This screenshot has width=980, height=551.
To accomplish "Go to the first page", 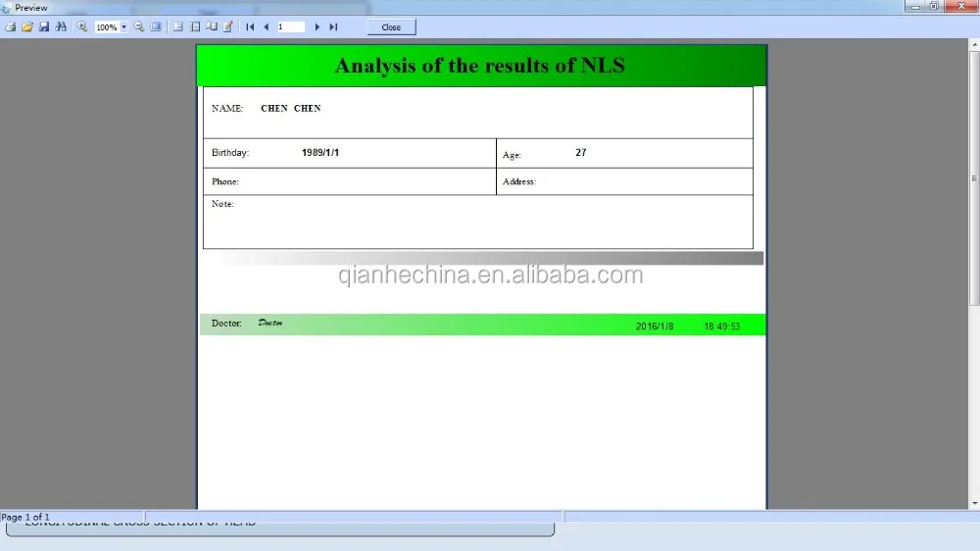I will (250, 26).
